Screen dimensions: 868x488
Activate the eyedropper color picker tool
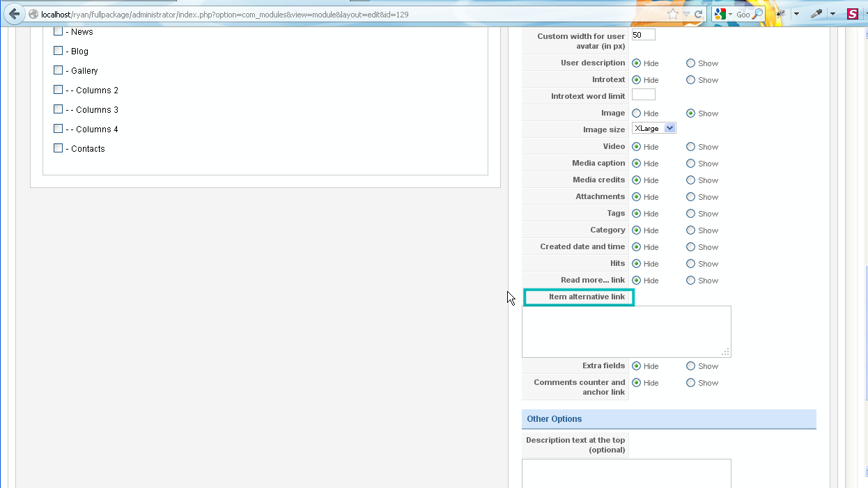coord(817,14)
